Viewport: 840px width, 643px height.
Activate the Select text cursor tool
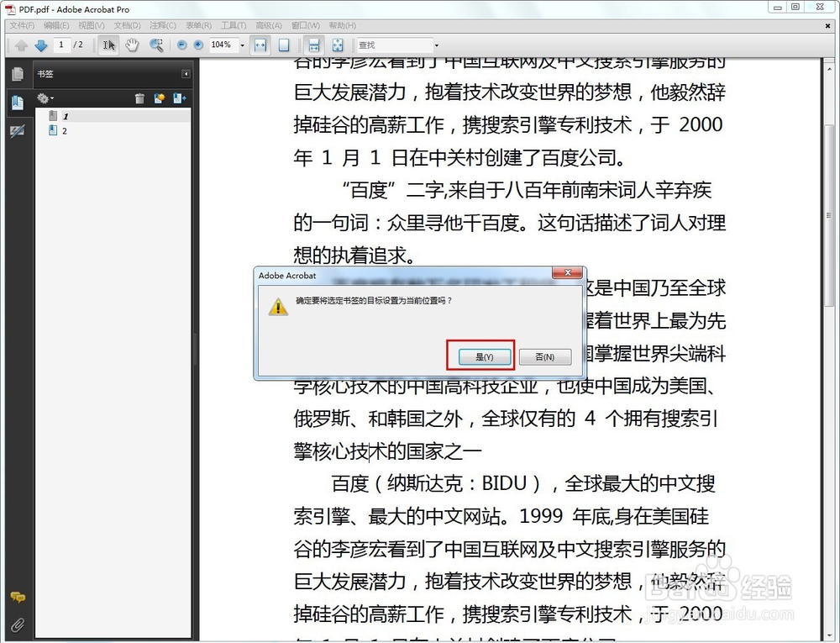(x=108, y=45)
